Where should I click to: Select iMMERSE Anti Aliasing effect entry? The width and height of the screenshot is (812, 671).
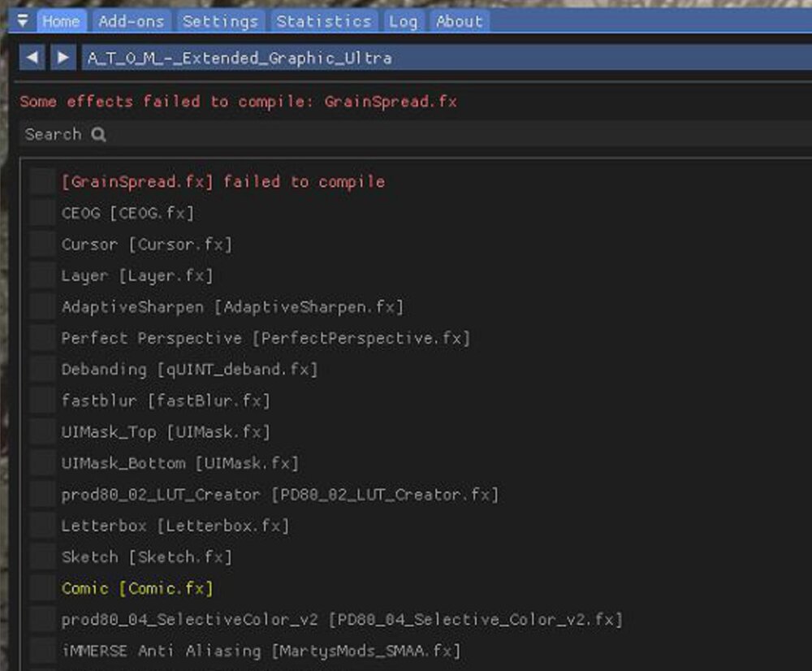coord(260,651)
